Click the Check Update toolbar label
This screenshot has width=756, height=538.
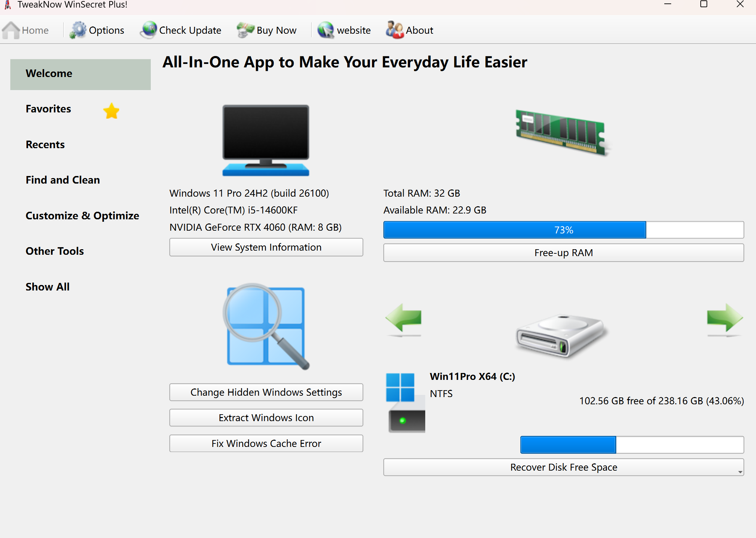(x=190, y=30)
